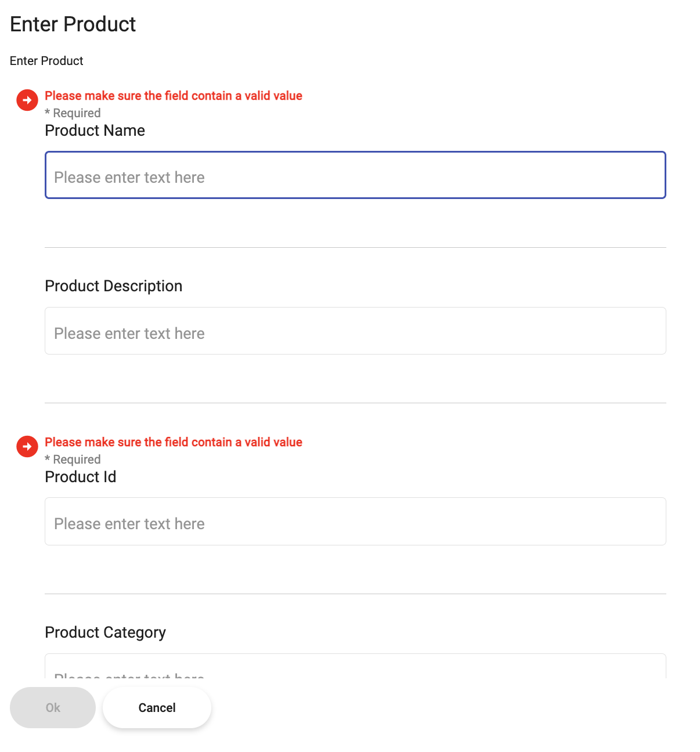Click the Product Name label

click(95, 131)
